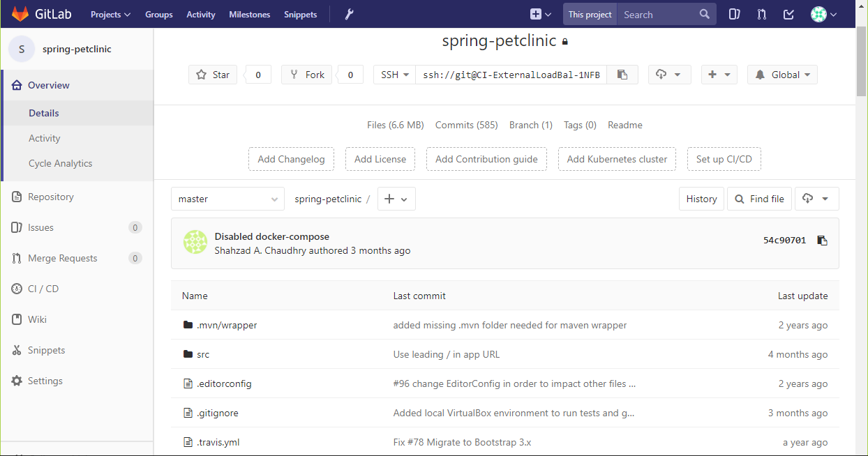Click Add License

click(380, 159)
